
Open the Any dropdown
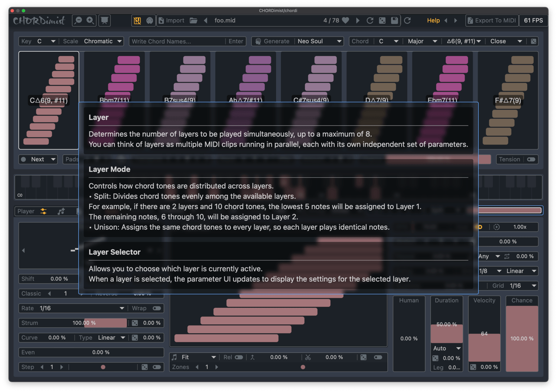pos(489,256)
